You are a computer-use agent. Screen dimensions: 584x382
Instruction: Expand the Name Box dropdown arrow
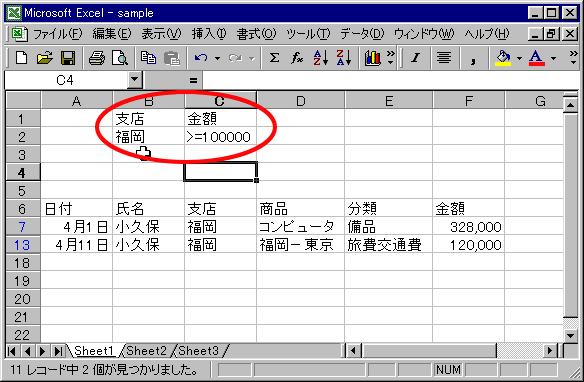(x=134, y=80)
